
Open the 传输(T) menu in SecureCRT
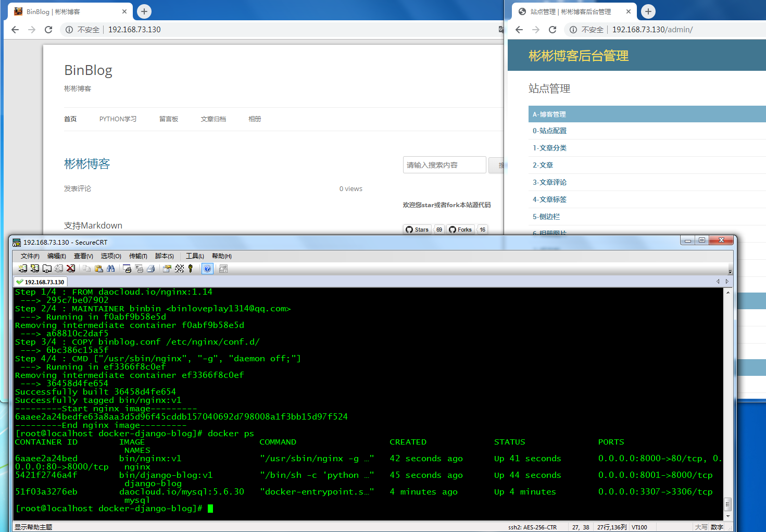138,256
